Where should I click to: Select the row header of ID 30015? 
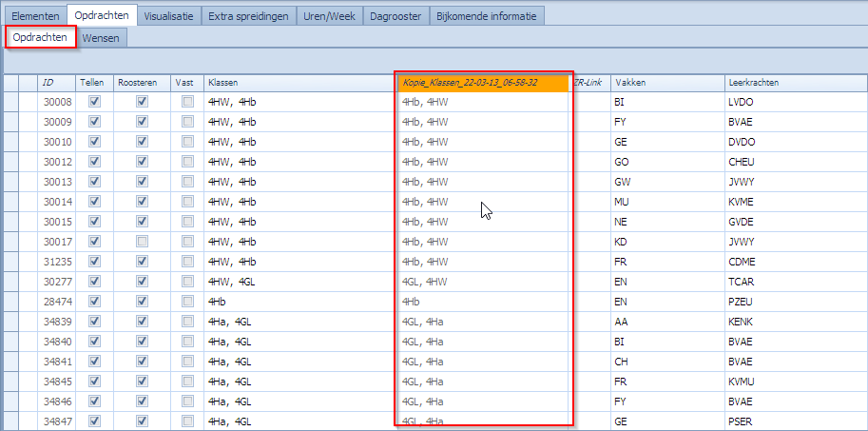point(10,222)
